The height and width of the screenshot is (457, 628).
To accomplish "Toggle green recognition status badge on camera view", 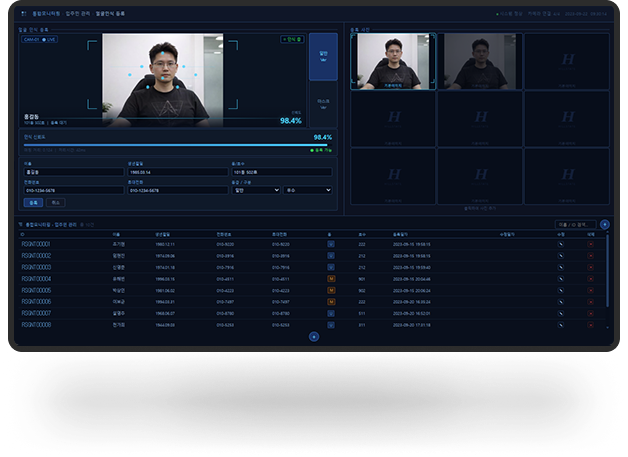I will pos(291,40).
